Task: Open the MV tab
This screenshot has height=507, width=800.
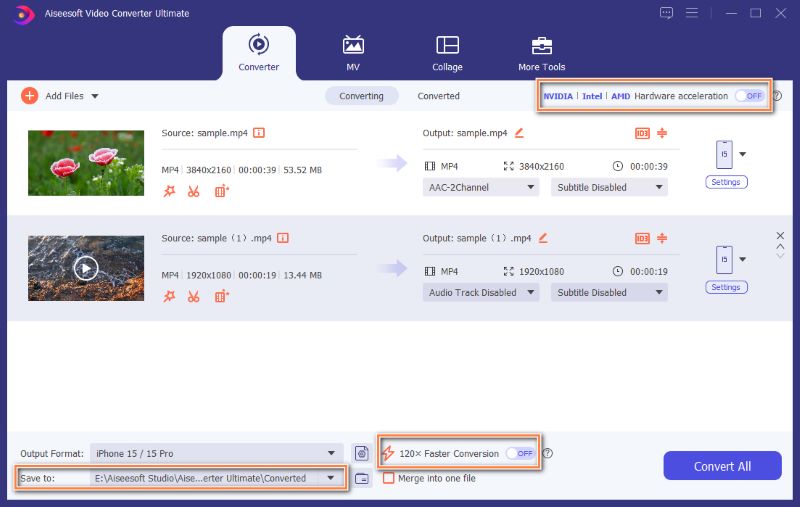Action: click(x=353, y=53)
